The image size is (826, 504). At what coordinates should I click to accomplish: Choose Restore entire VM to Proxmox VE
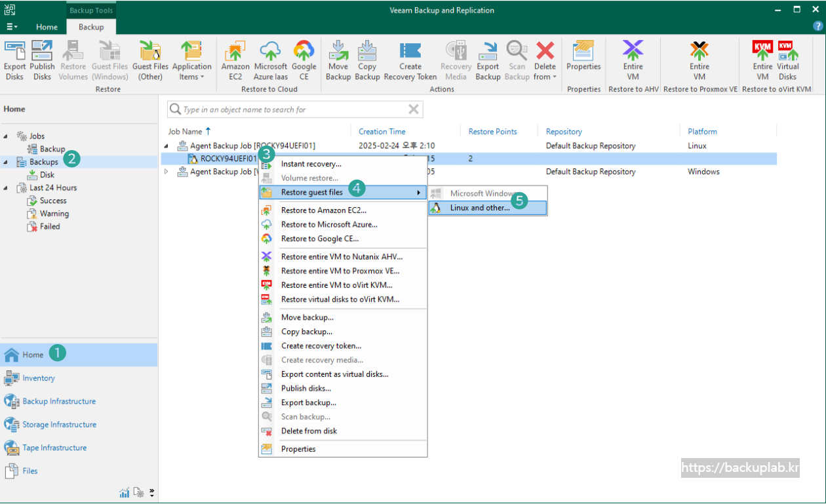pos(343,271)
